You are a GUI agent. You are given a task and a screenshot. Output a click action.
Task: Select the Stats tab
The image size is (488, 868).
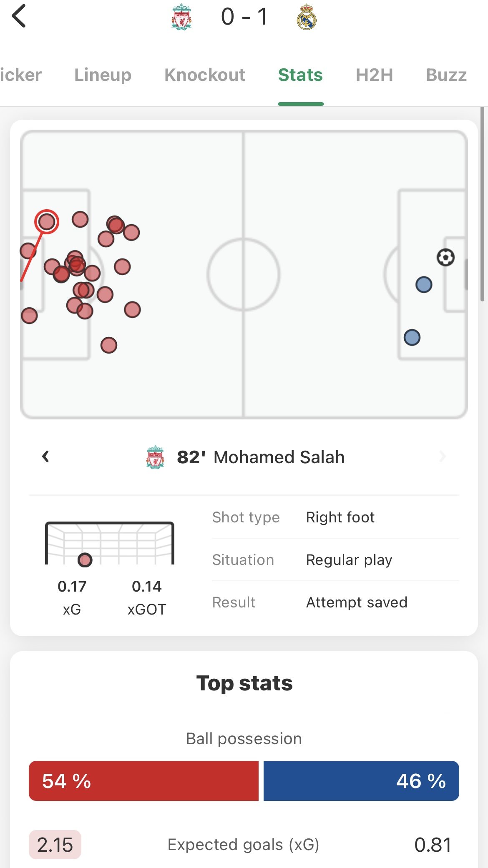coord(300,75)
